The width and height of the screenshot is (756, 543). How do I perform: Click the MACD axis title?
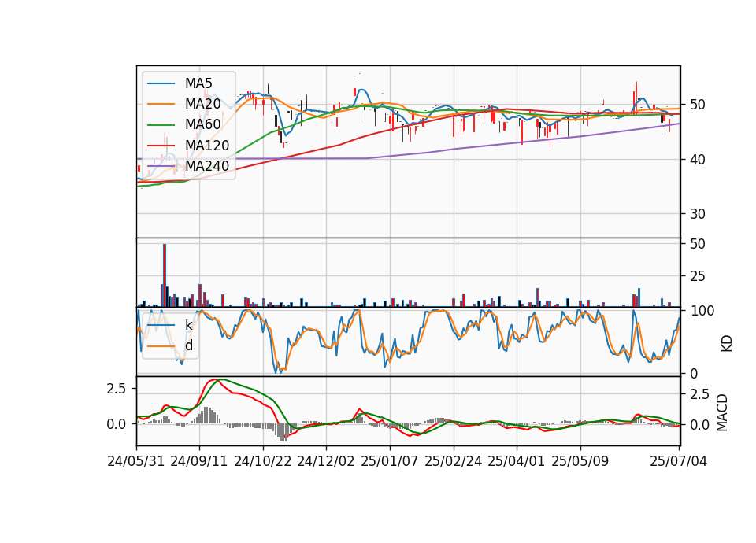722,412
